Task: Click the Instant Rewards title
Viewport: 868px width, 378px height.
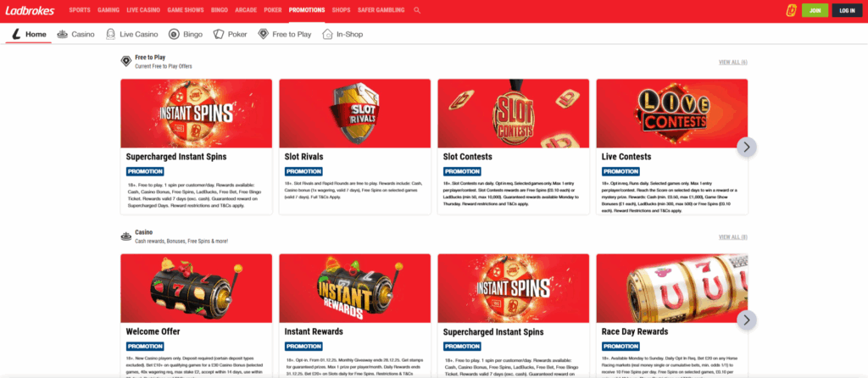Action: (x=314, y=331)
